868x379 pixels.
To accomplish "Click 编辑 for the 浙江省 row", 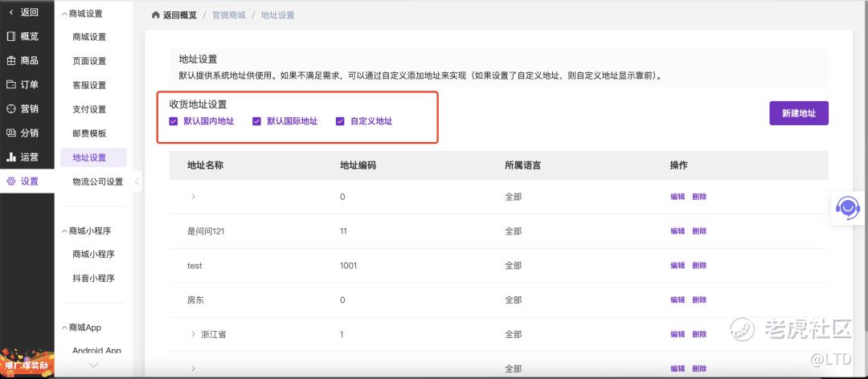I will [678, 334].
